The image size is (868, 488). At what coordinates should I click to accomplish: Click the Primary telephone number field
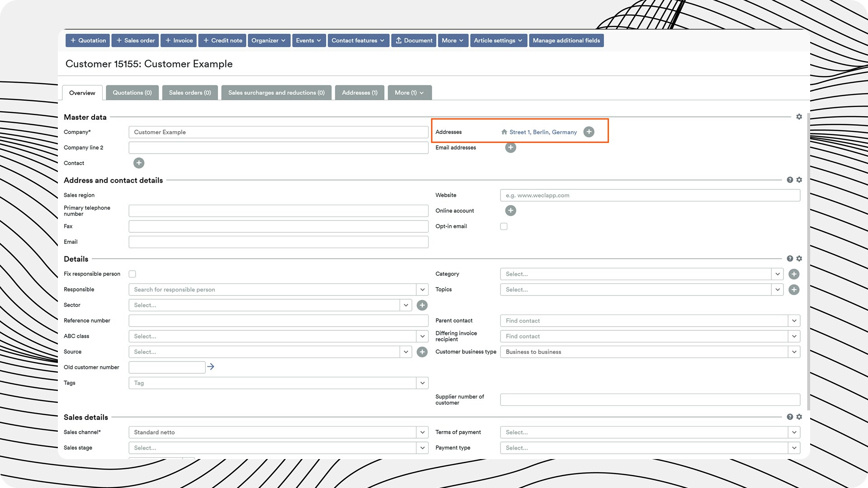point(278,211)
